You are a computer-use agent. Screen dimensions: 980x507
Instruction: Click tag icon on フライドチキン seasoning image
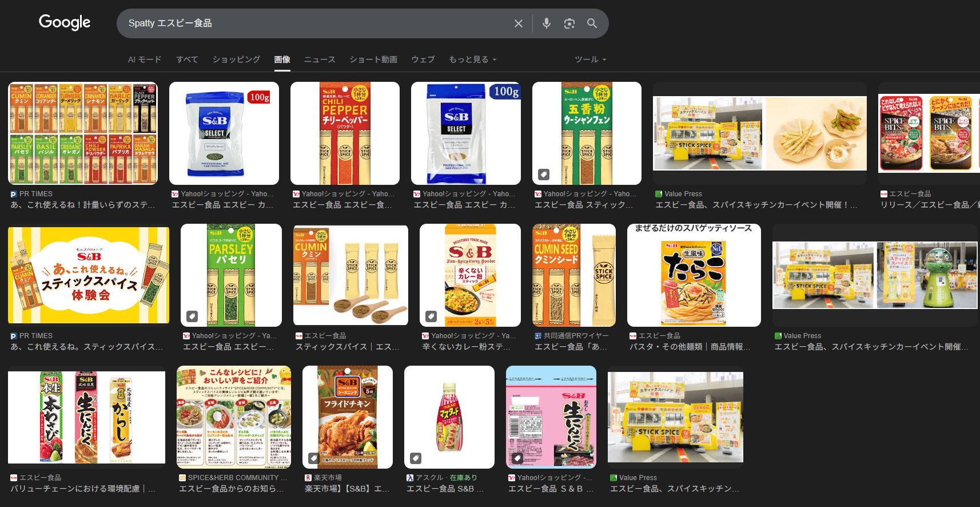pyautogui.click(x=313, y=458)
